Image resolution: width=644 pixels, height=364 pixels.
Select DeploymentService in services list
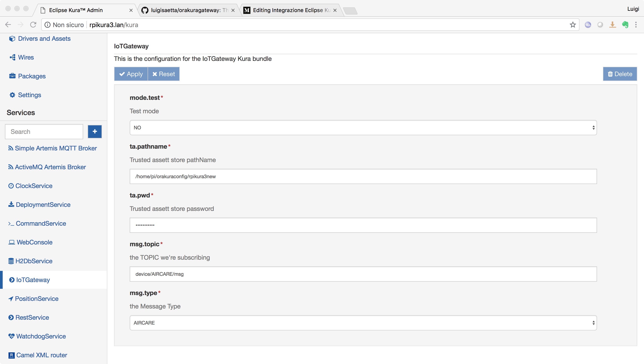pos(43,205)
